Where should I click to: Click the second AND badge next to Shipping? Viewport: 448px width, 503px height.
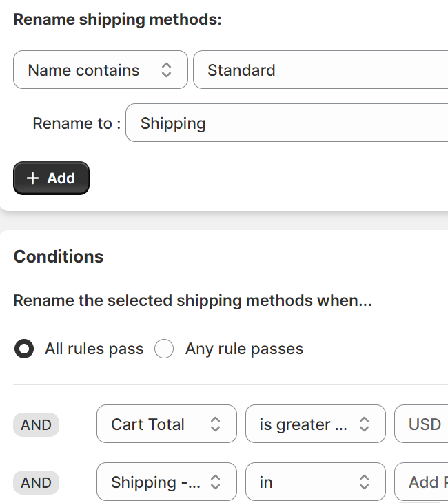36,483
